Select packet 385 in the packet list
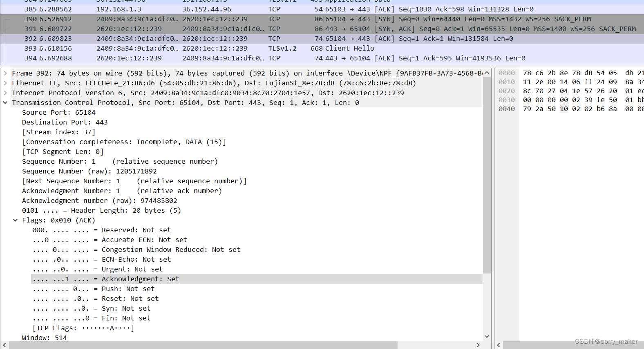The width and height of the screenshot is (644, 349). click(322, 9)
